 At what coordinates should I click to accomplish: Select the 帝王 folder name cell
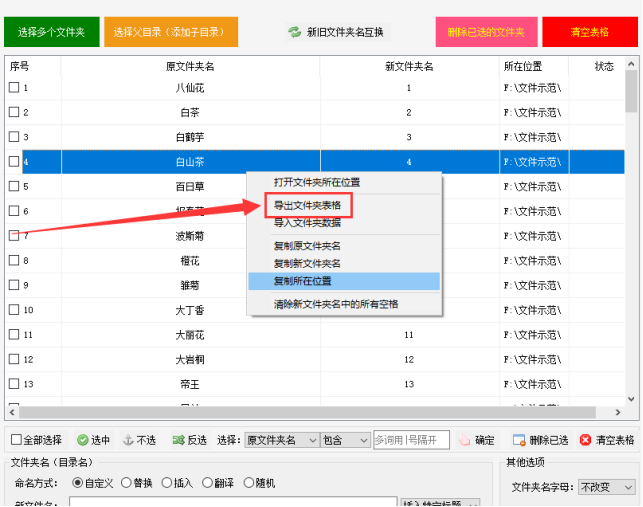coord(190,384)
